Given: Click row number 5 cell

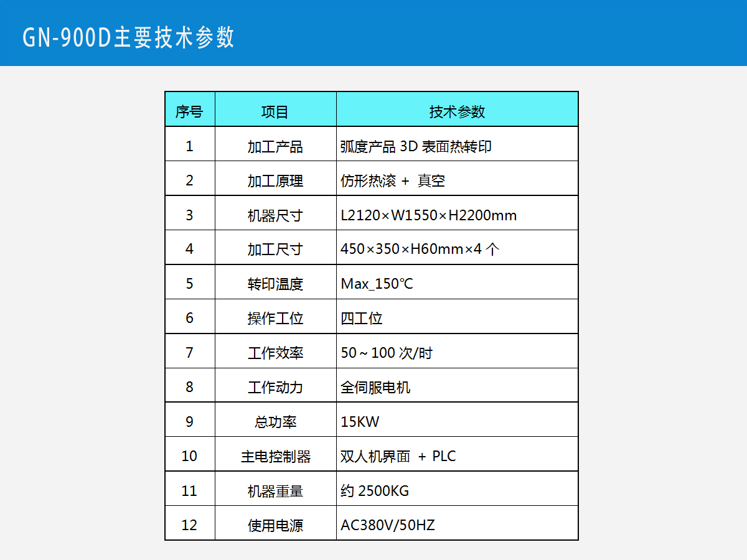Looking at the screenshot, I should [x=190, y=282].
